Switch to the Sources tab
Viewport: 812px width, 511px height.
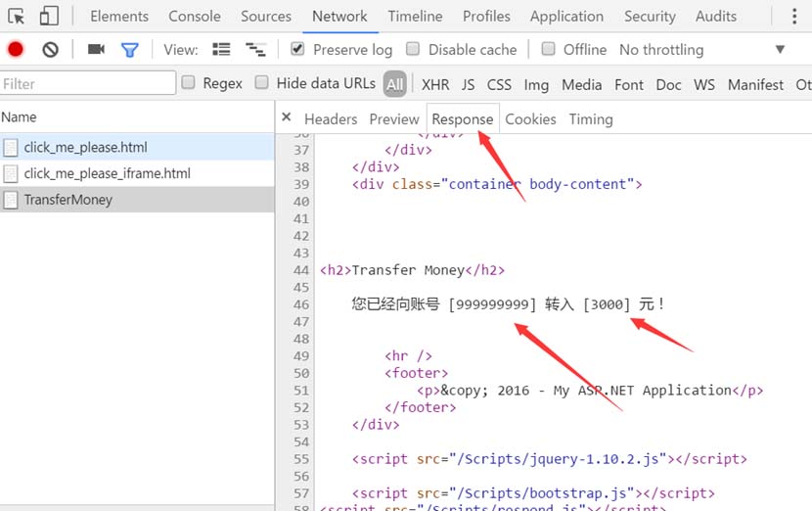[266, 17]
